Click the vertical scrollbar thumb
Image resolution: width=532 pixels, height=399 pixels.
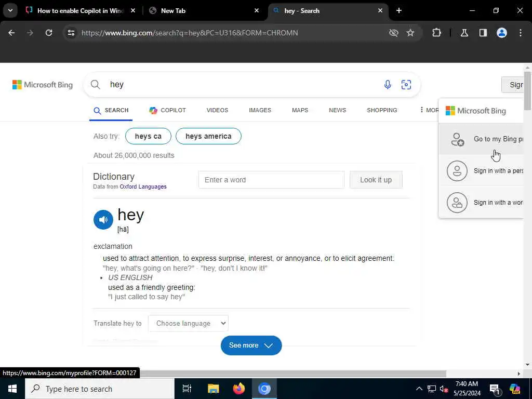pyautogui.click(x=527, y=90)
